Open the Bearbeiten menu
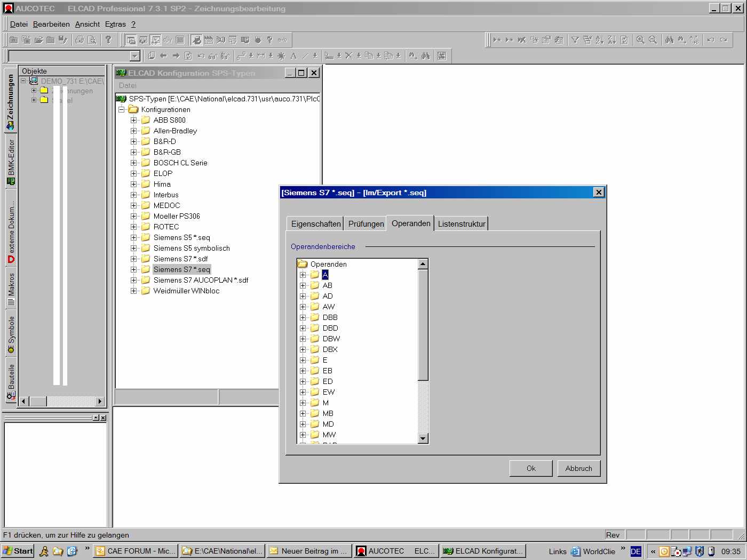 tap(51, 24)
